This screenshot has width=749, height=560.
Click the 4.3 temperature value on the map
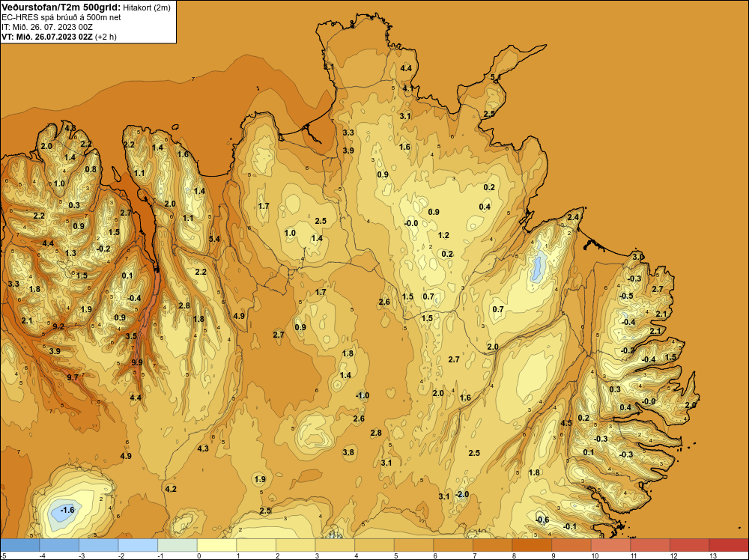tap(203, 448)
